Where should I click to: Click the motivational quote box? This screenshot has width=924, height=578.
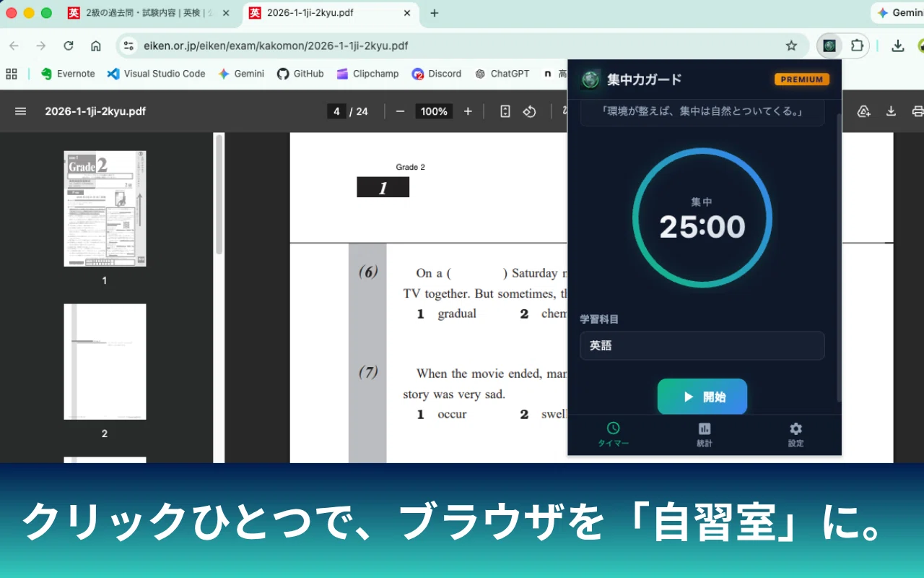(x=702, y=112)
